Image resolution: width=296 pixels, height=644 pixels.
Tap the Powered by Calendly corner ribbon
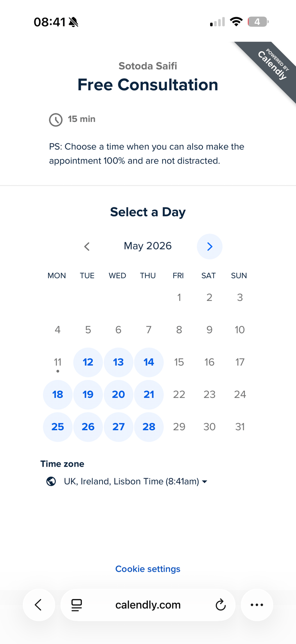click(269, 67)
